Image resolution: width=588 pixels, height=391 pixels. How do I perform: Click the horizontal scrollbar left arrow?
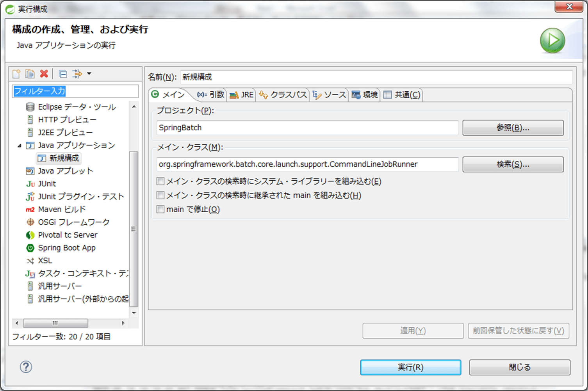17,323
